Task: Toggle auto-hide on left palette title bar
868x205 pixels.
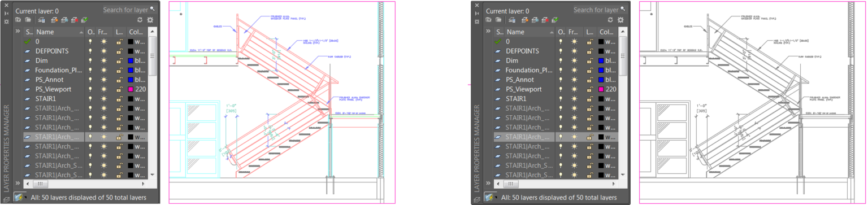Action: (6, 13)
